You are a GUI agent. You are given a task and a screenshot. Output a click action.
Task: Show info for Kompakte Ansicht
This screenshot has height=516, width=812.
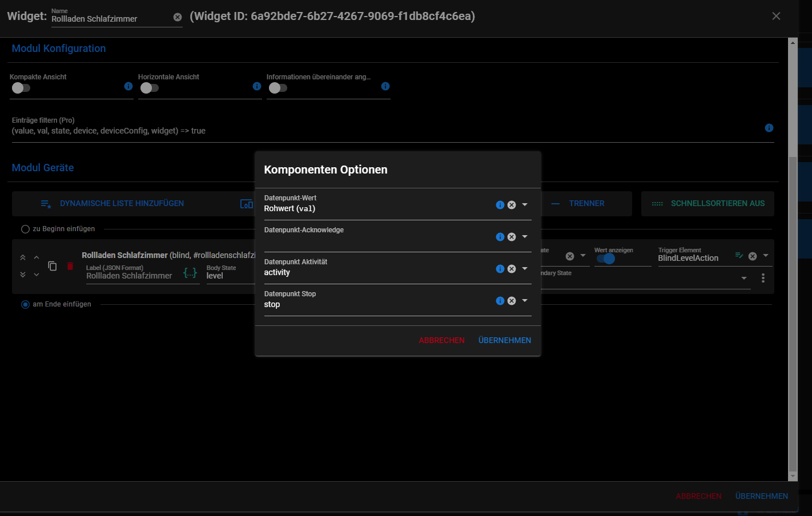tap(128, 86)
